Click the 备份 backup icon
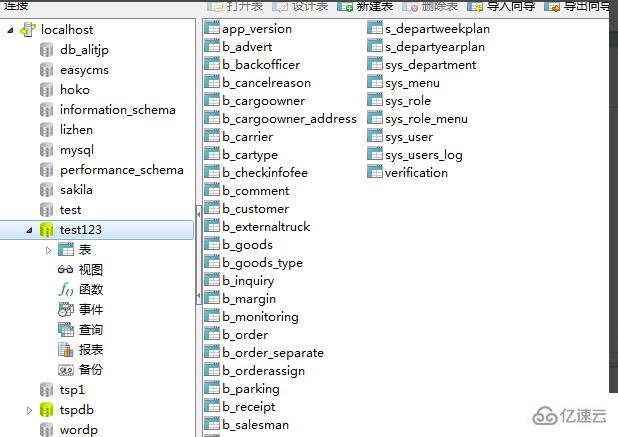 (66, 370)
